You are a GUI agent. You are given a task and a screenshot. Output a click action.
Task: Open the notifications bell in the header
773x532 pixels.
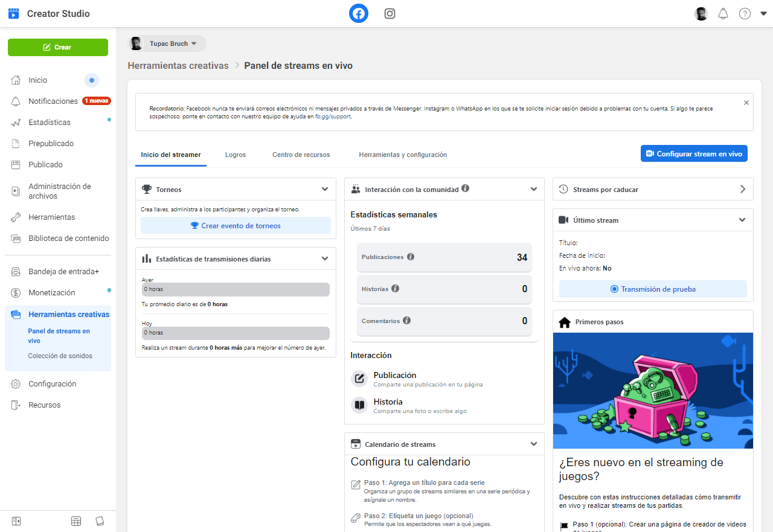pos(723,13)
